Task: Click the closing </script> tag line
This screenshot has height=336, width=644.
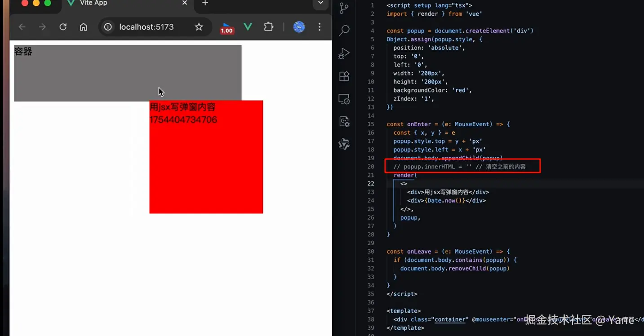Action: click(402, 294)
